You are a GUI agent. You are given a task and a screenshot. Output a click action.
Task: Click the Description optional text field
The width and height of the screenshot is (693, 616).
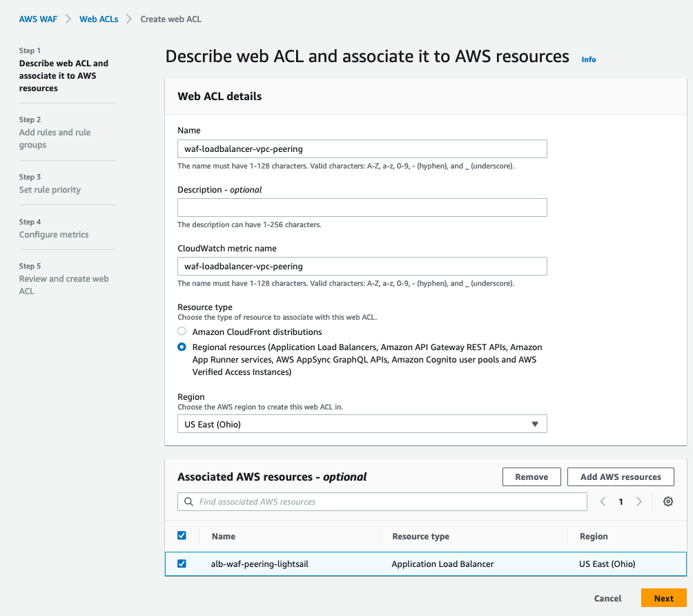[x=362, y=208]
